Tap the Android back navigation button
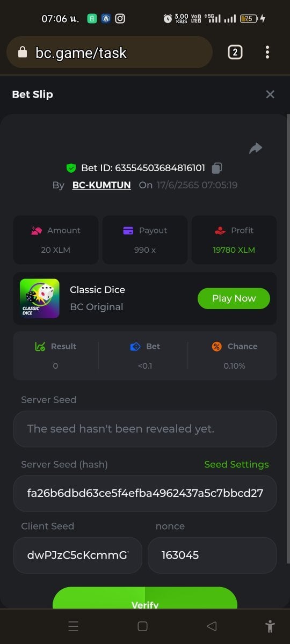This screenshot has width=290, height=644. [212, 626]
